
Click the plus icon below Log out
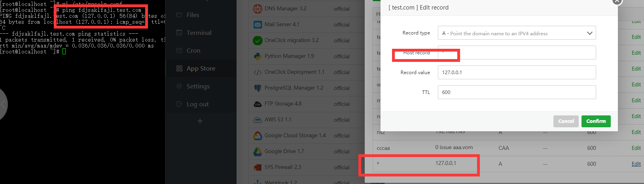200,121
